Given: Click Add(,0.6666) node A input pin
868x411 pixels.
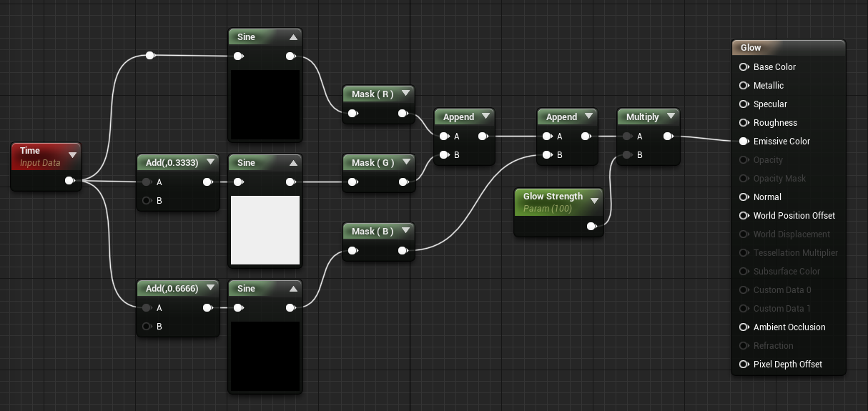Looking at the screenshot, I should 147,308.
